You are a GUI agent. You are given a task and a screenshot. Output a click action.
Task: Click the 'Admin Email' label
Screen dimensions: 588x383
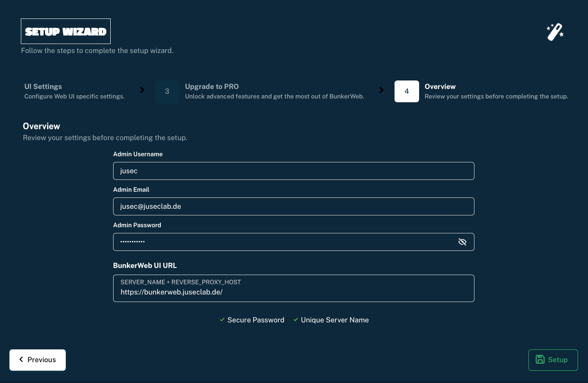pyautogui.click(x=131, y=189)
